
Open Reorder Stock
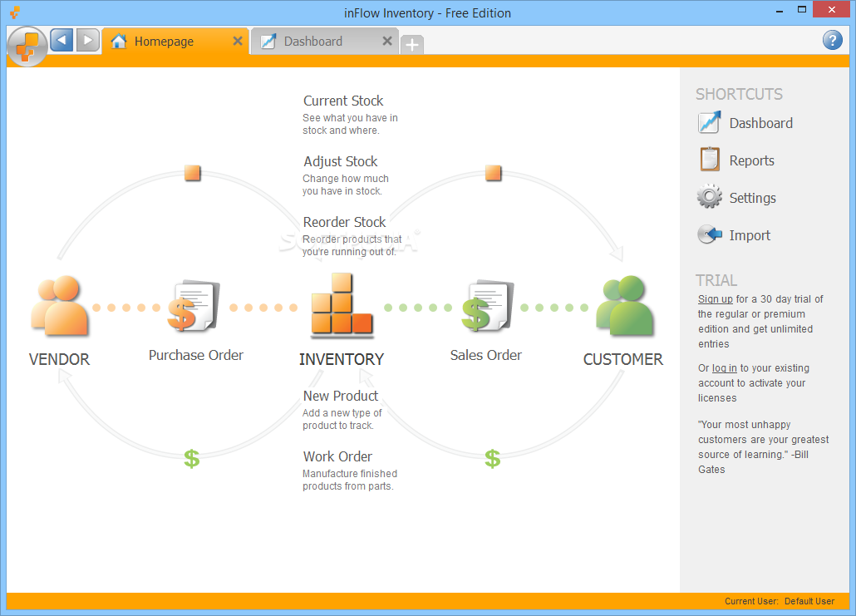pyautogui.click(x=344, y=222)
